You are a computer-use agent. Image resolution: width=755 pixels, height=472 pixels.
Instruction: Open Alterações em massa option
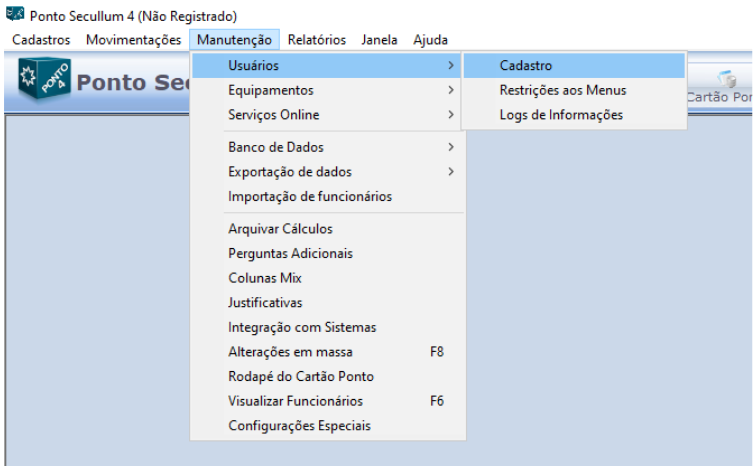290,352
